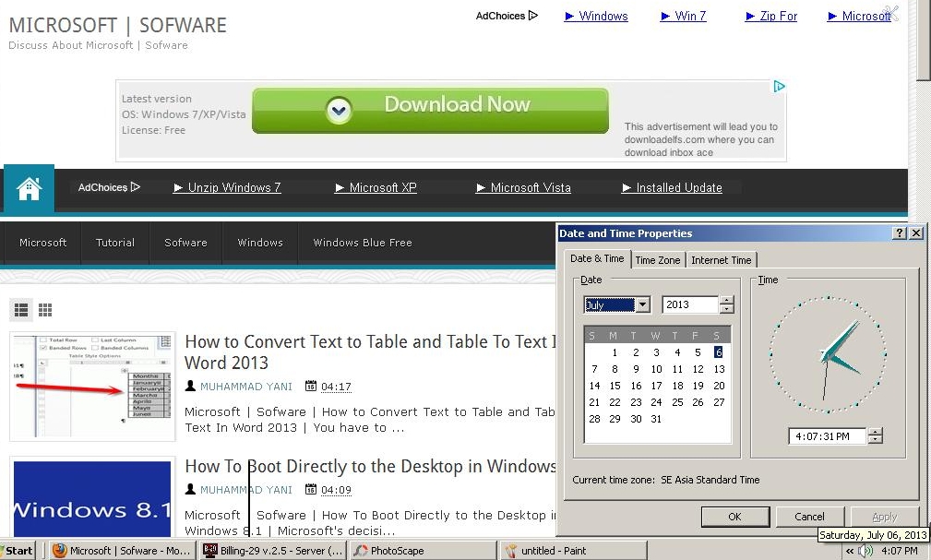
Task: Switch to the Time Zone tab
Action: tap(657, 260)
